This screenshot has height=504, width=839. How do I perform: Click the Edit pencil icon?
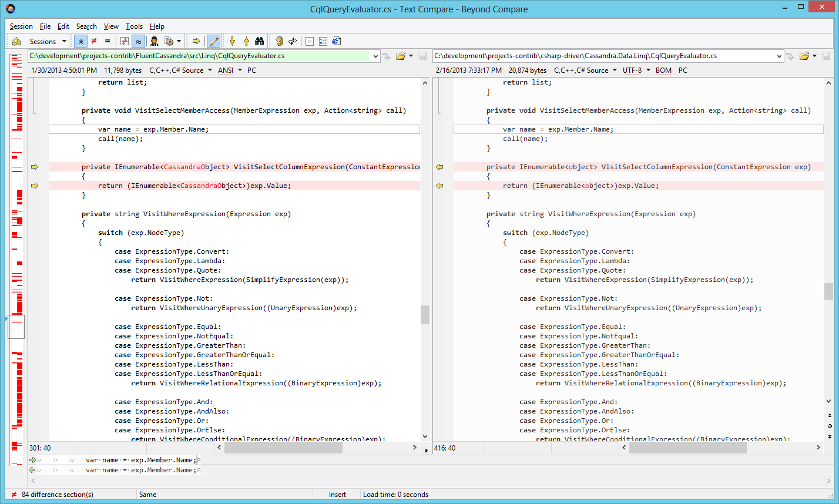[214, 41]
